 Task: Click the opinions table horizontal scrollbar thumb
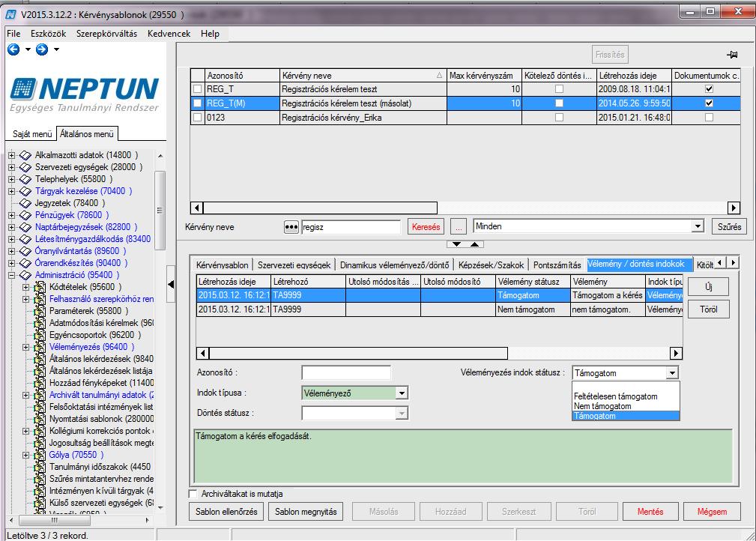[358, 354]
